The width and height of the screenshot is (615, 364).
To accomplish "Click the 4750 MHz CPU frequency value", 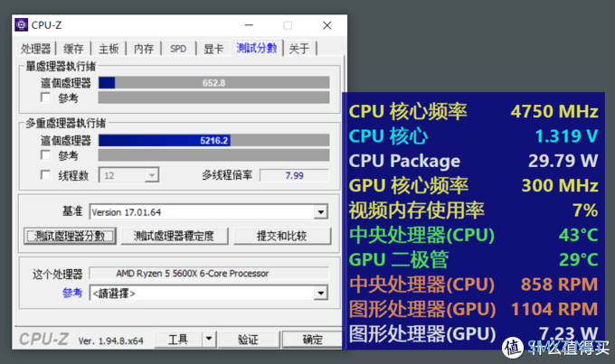I will click(554, 112).
